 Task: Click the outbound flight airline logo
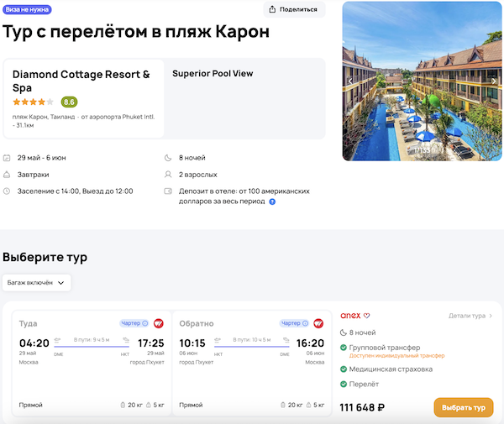[x=157, y=323]
